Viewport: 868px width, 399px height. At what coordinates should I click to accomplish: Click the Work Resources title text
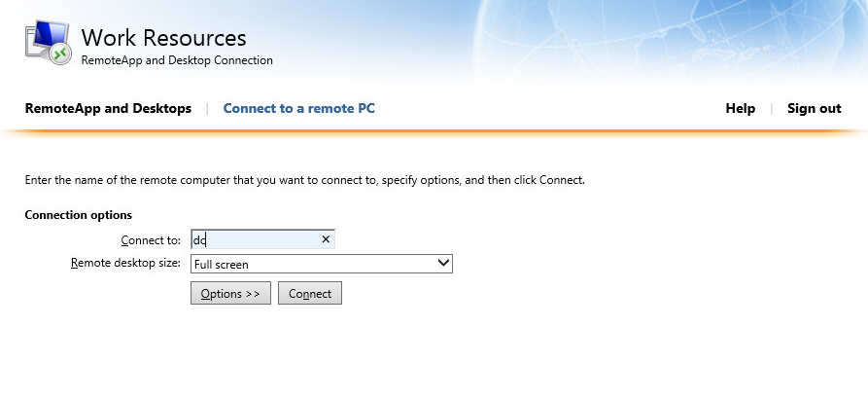pyautogui.click(x=164, y=38)
